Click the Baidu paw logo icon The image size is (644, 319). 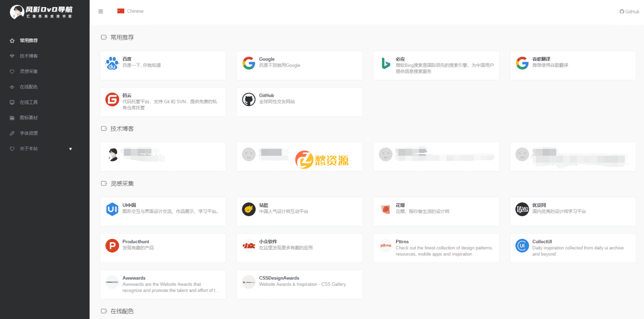point(112,63)
